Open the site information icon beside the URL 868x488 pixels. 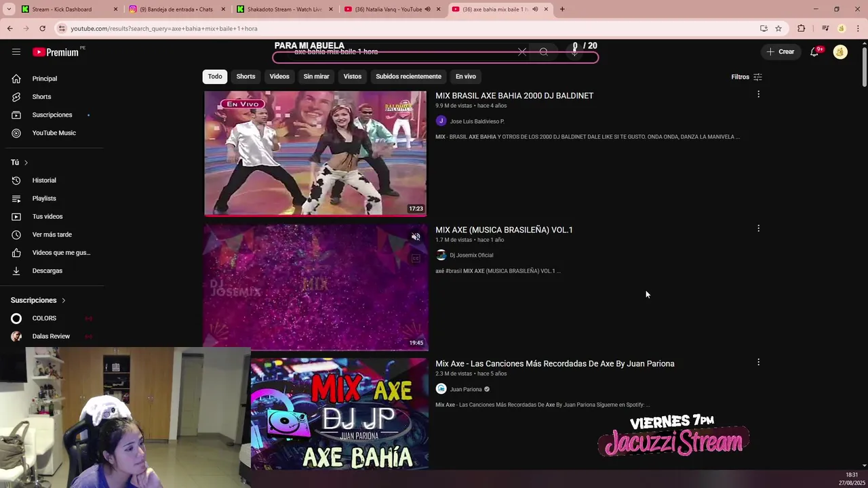pos(62,28)
